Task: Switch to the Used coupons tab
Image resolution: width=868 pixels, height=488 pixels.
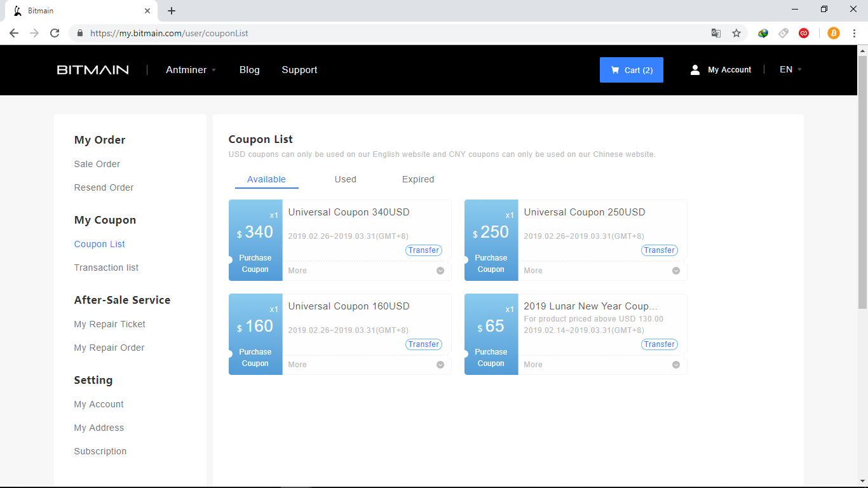Action: [346, 180]
